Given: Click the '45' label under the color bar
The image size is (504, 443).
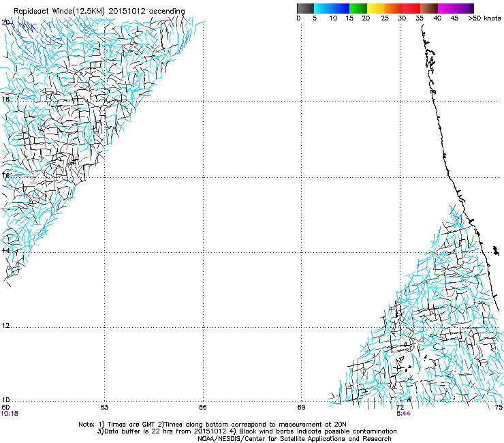Looking at the screenshot, I should (454, 18).
